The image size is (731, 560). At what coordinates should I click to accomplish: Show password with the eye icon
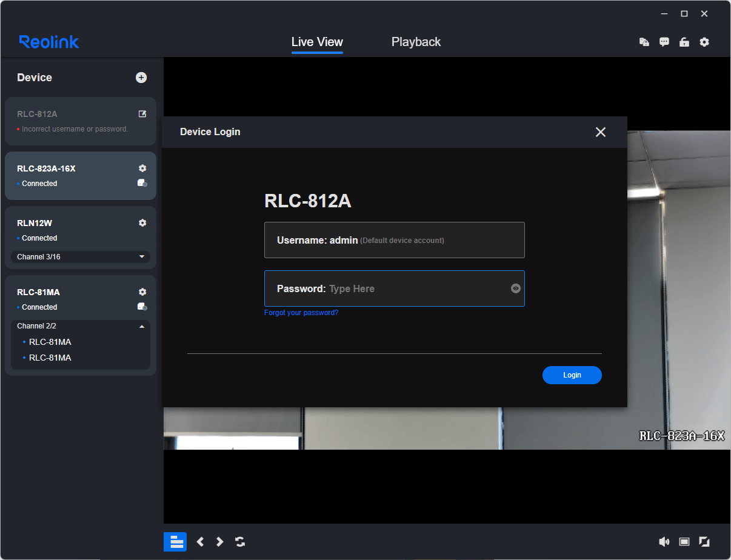tap(516, 288)
